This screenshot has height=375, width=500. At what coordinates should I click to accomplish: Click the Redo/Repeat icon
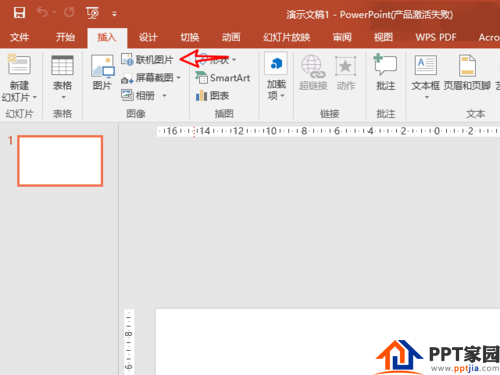click(x=69, y=13)
